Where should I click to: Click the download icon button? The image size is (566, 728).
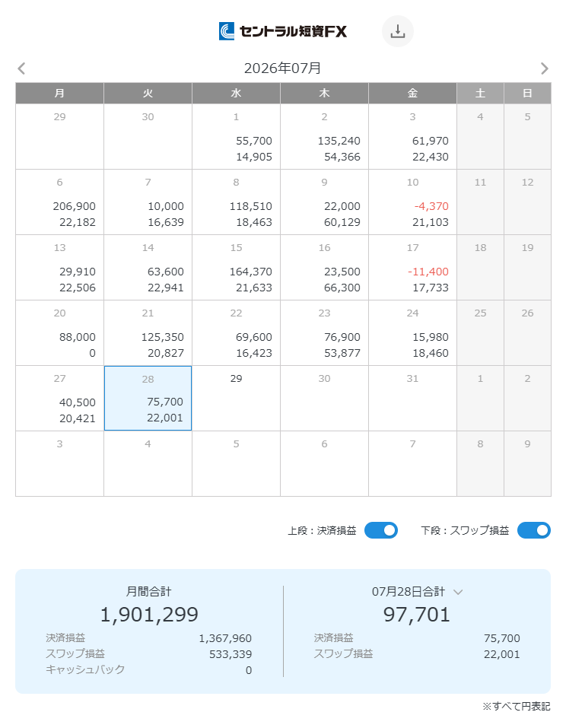point(397,31)
